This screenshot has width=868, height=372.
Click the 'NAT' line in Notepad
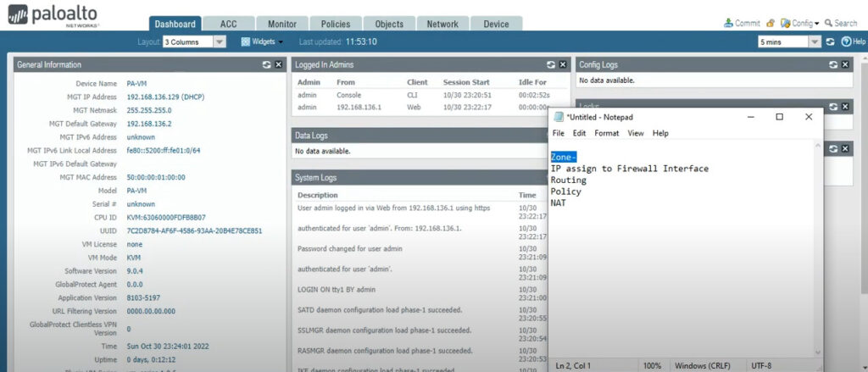(558, 203)
